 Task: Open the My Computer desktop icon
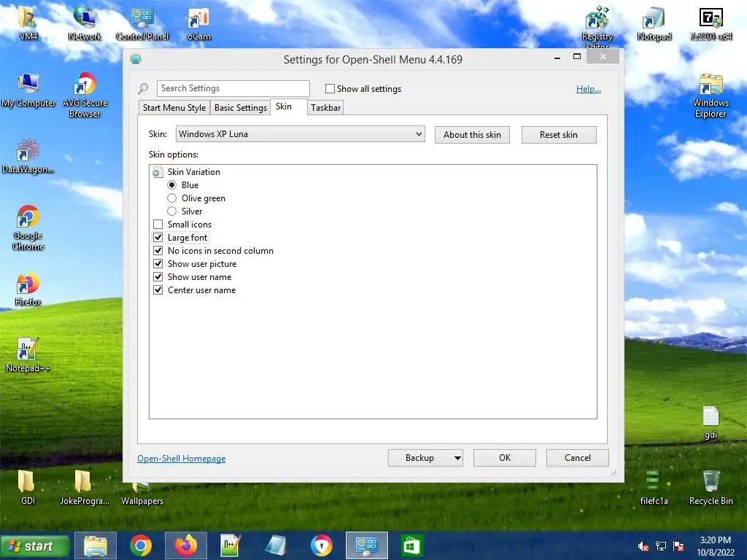point(28,90)
